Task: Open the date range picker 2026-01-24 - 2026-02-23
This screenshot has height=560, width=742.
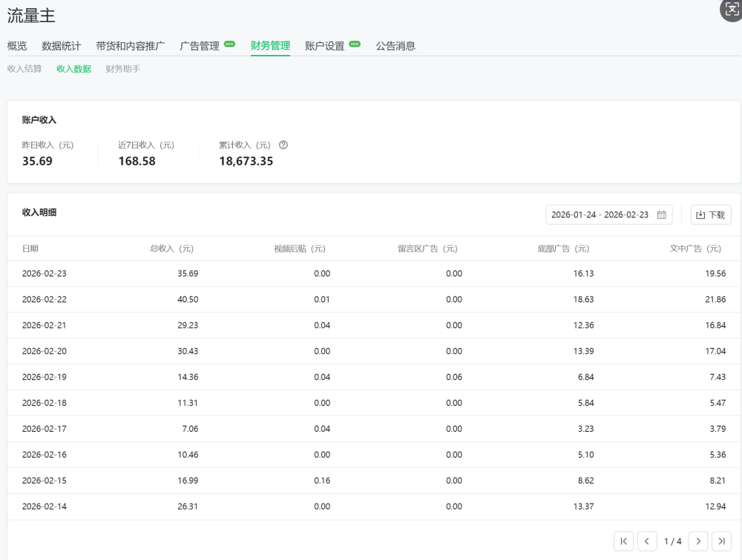Action: (600, 215)
